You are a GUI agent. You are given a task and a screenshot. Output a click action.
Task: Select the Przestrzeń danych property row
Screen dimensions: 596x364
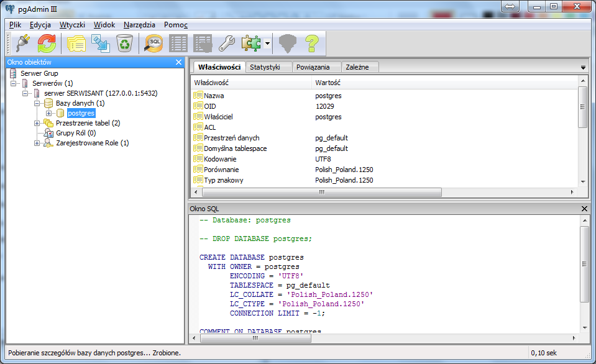tap(384, 138)
